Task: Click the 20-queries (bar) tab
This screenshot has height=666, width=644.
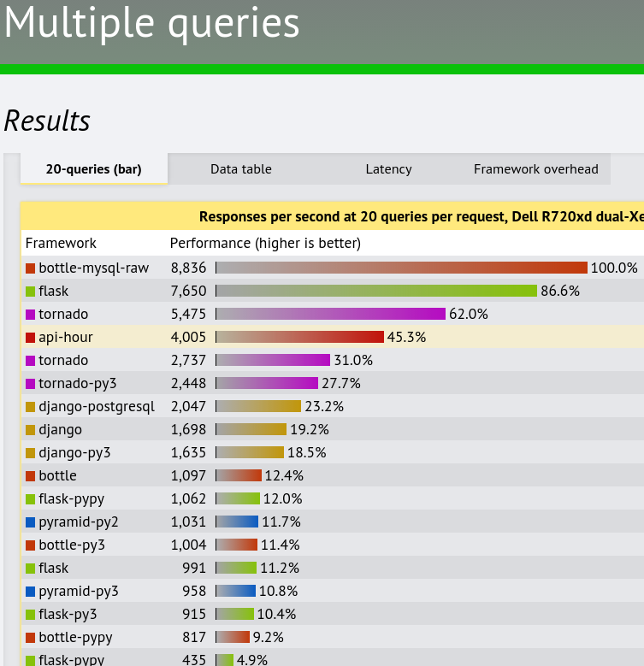Action: [94, 169]
